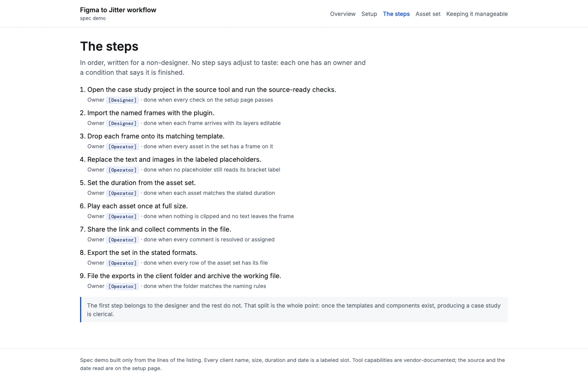Screen dimensions: 588x386
Task: Click step 8 Export the set text
Action: (x=143, y=252)
